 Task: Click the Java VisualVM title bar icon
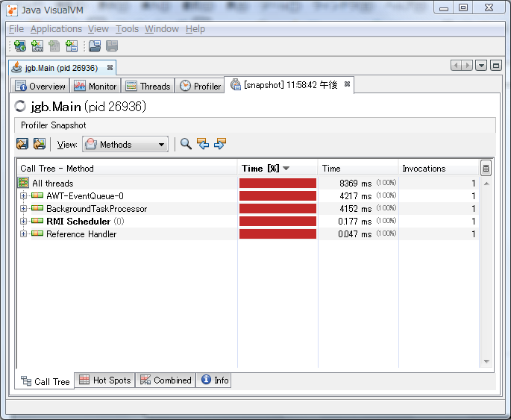(12, 10)
